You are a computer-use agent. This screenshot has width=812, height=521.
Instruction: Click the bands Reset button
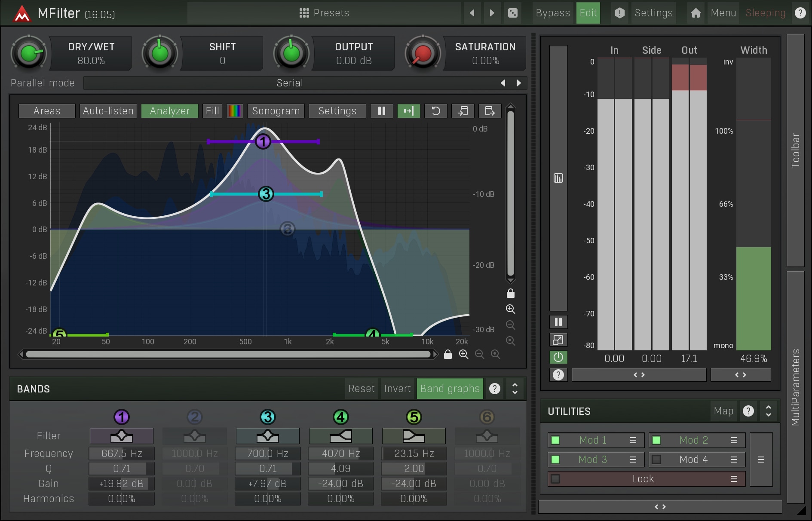362,389
